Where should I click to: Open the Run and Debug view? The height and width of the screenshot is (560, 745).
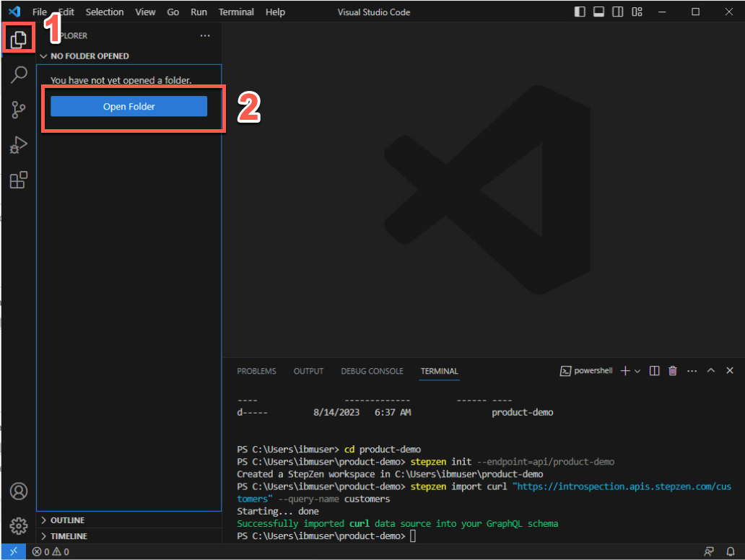(x=19, y=145)
